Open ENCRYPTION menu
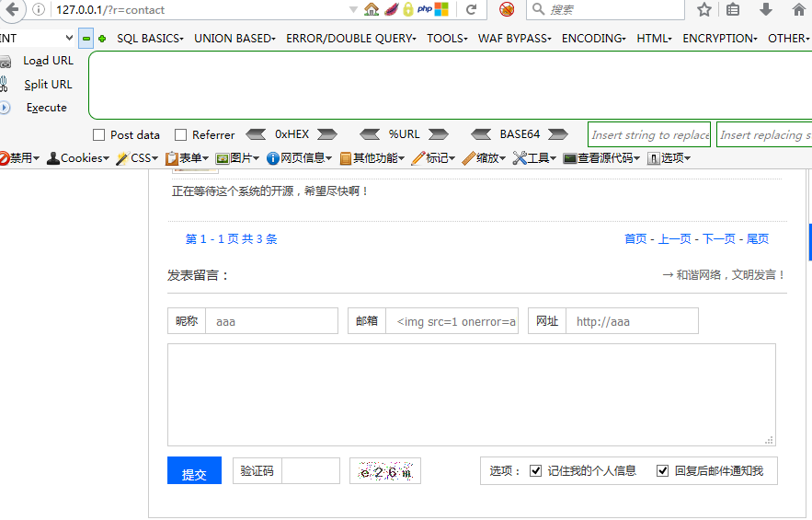The width and height of the screenshot is (812, 520). (x=720, y=39)
